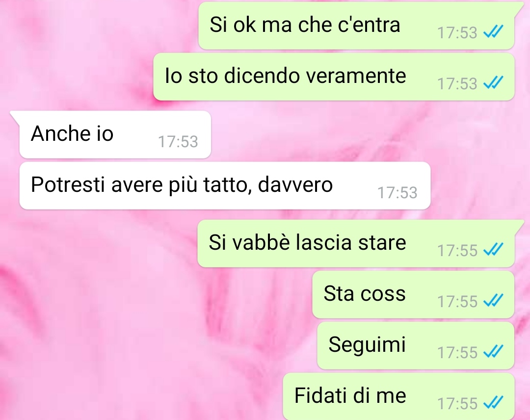Tap the 17:55 timestamp on 'Seguimi'

457,352
